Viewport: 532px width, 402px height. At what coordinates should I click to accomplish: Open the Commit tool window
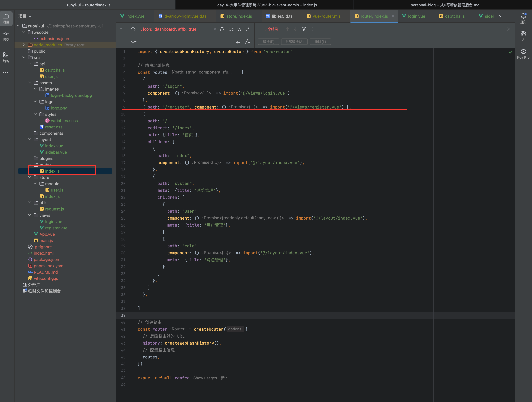click(6, 36)
